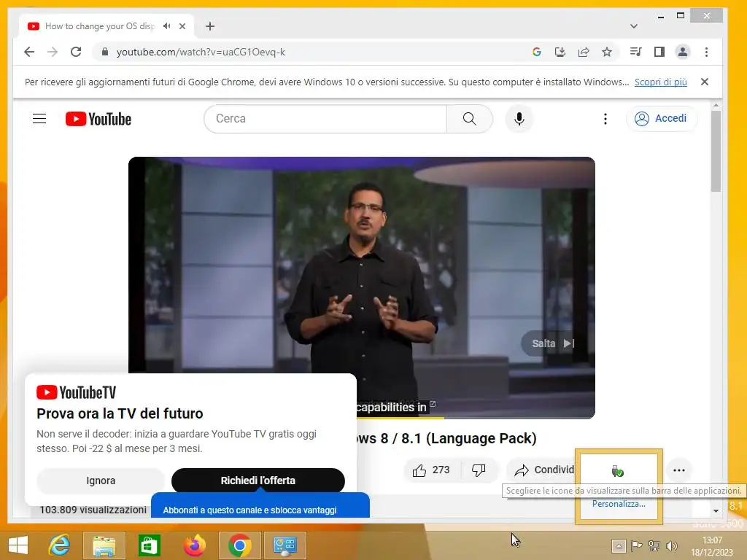Open a new tab with plus button
Viewport: 747px width, 560px height.
(x=210, y=26)
